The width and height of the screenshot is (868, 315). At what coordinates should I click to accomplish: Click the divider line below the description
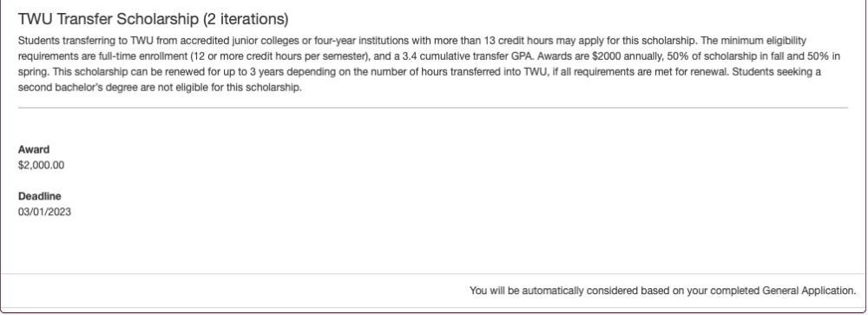433,108
